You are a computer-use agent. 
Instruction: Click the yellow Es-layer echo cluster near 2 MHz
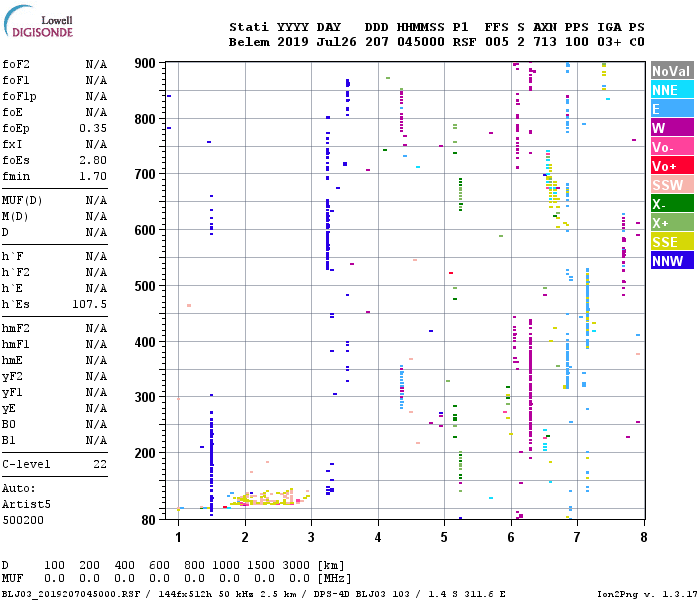[268, 498]
